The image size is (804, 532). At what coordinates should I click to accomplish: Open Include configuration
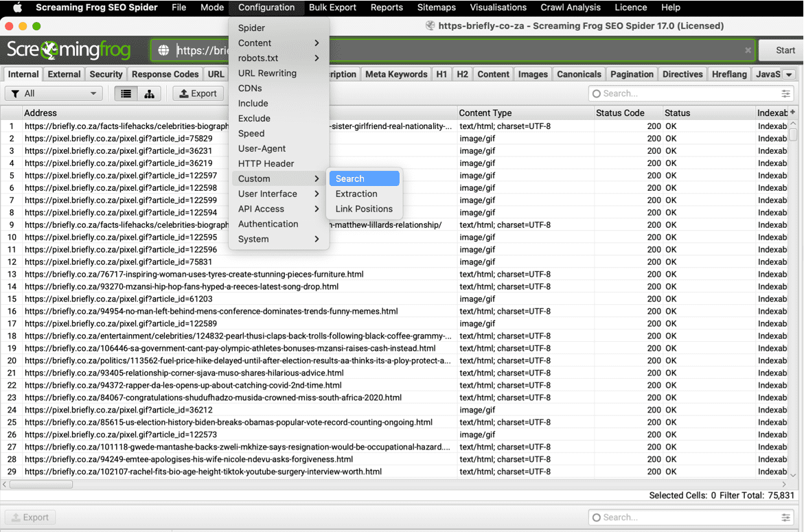click(x=279, y=103)
